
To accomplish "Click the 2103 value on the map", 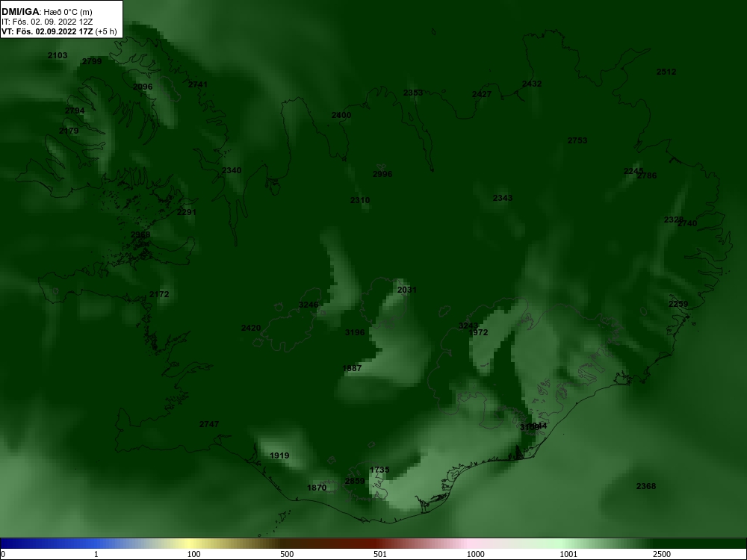I will tap(58, 55).
